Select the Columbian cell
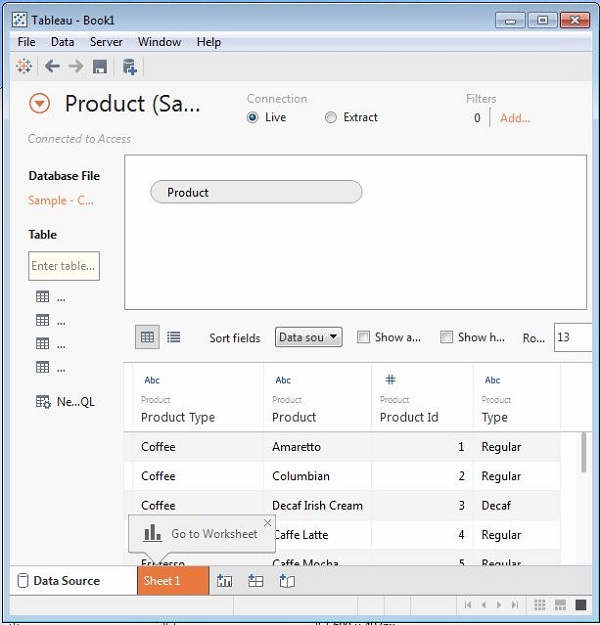The image size is (600, 625). (x=317, y=476)
